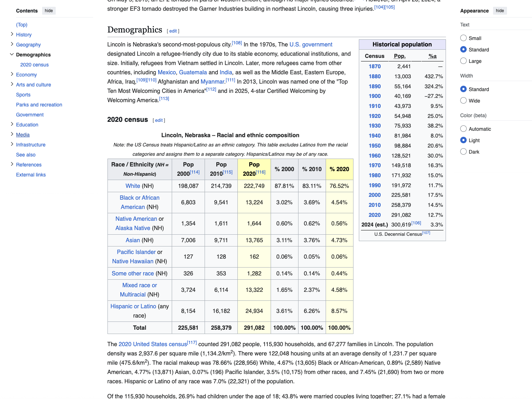Open the Native American link in table
532x399 pixels.
click(x=136, y=219)
